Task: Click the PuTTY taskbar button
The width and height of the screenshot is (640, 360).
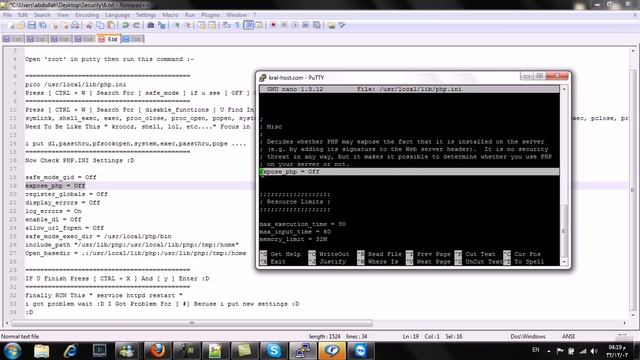Action: [303, 351]
